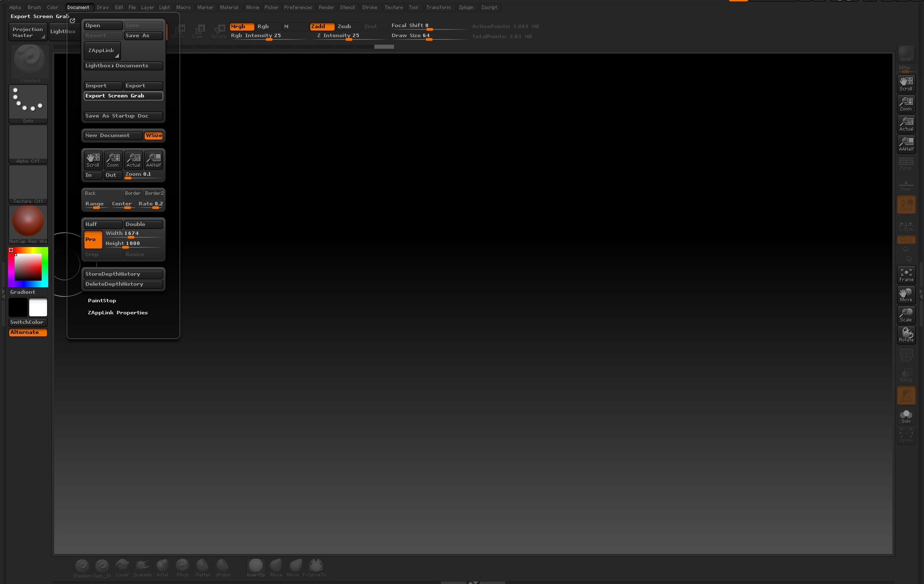Viewport: 924px width, 584px height.
Task: Open the Render menu
Action: (326, 8)
